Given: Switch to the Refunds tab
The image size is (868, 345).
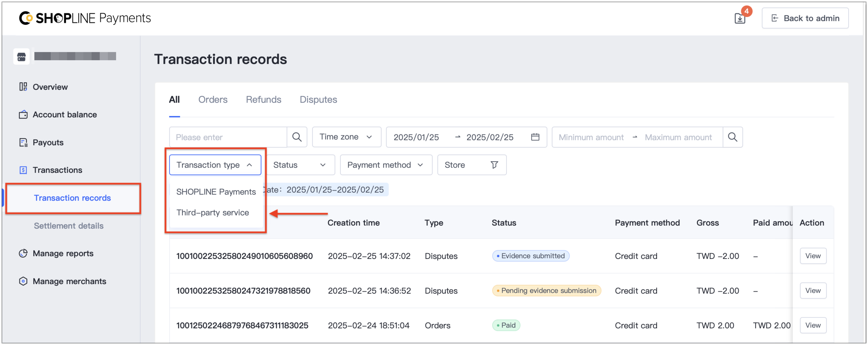Looking at the screenshot, I should click(263, 99).
